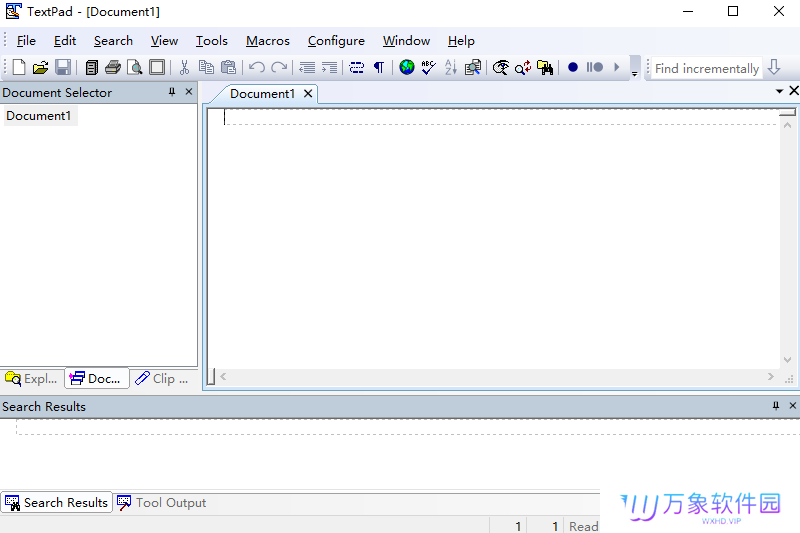
Task: Close the Document1 tab
Action: coord(308,94)
